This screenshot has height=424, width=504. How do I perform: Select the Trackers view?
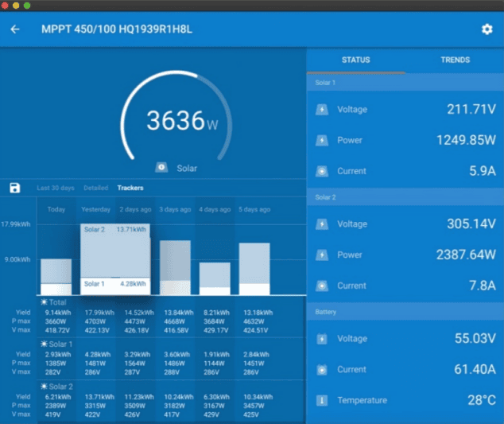(x=130, y=188)
